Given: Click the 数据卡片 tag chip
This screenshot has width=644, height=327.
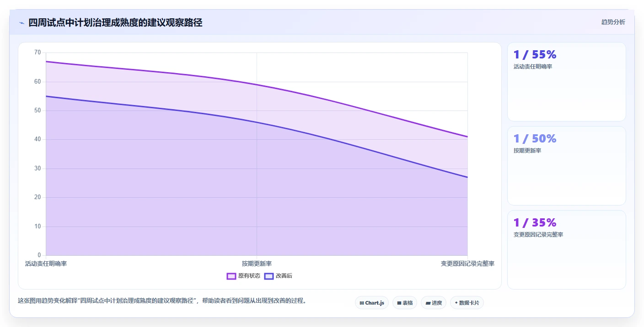Looking at the screenshot, I should pos(467,303).
